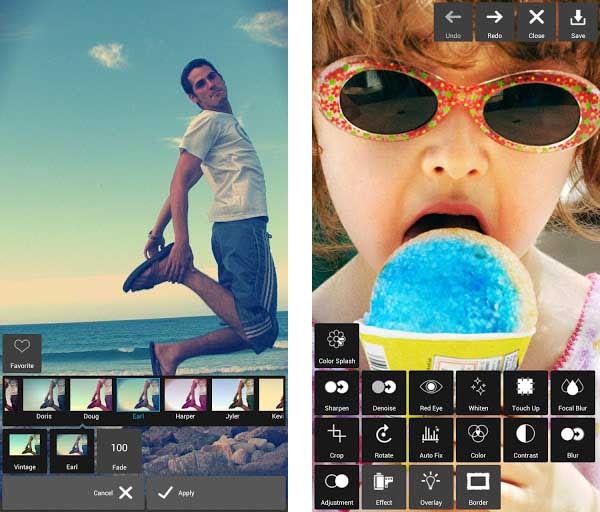Image resolution: width=600 pixels, height=512 pixels.
Task: Select the Whiten tool
Action: coord(478,392)
